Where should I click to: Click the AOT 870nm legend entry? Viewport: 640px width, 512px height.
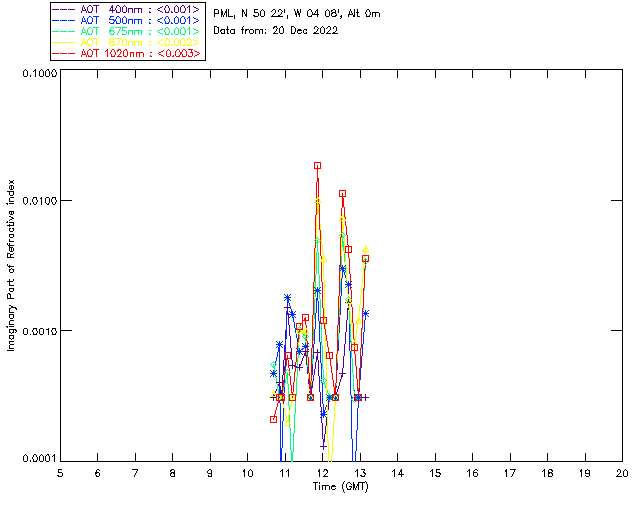tap(127, 42)
